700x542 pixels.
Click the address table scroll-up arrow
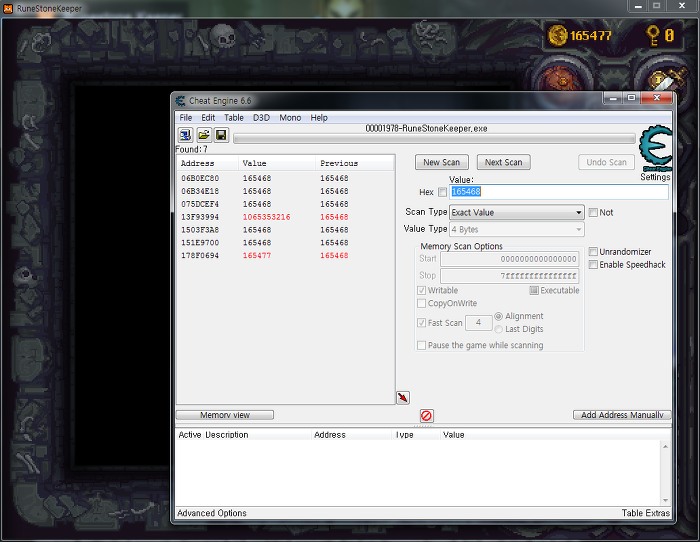pyautogui.click(x=665, y=446)
